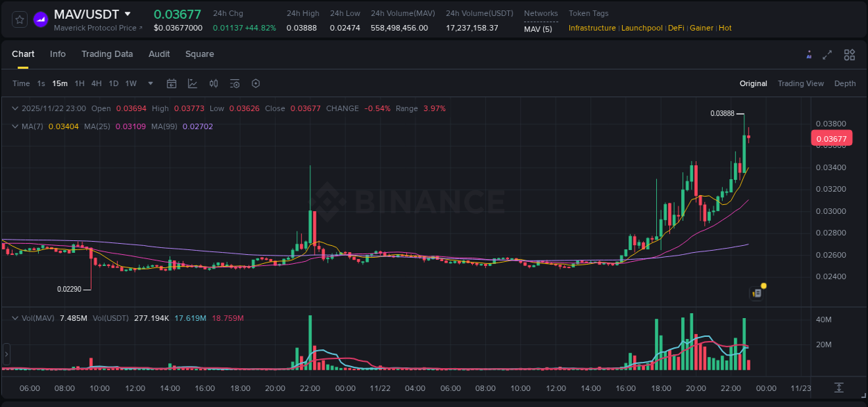This screenshot has height=407, width=868.
Task: Open the layout grid icon
Action: [849, 54]
